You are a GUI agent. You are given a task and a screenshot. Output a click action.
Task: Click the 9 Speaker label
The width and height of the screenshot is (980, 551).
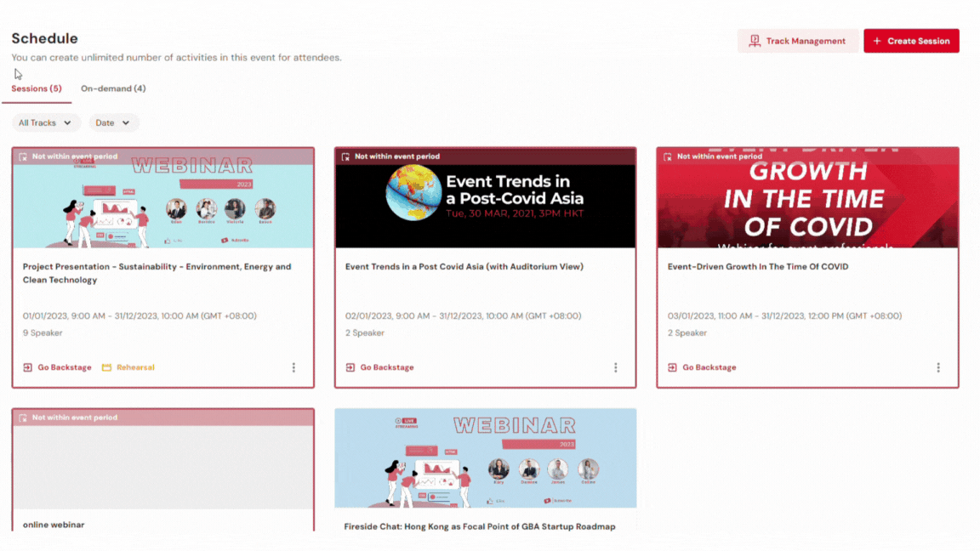tap(43, 333)
